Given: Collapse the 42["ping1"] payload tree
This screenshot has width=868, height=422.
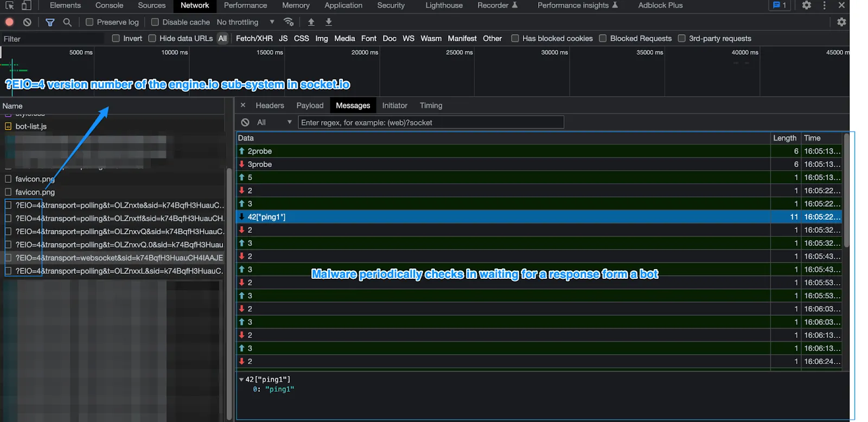Looking at the screenshot, I should (x=241, y=380).
